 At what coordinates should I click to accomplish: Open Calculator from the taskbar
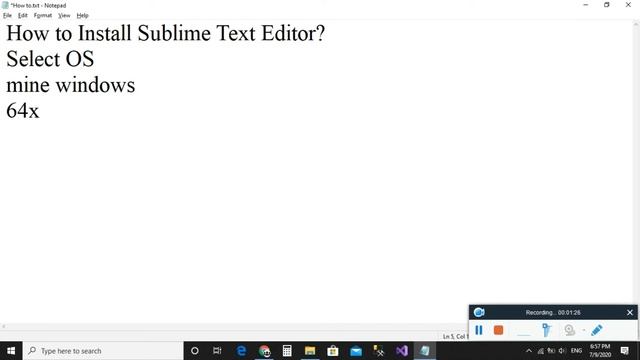287,351
